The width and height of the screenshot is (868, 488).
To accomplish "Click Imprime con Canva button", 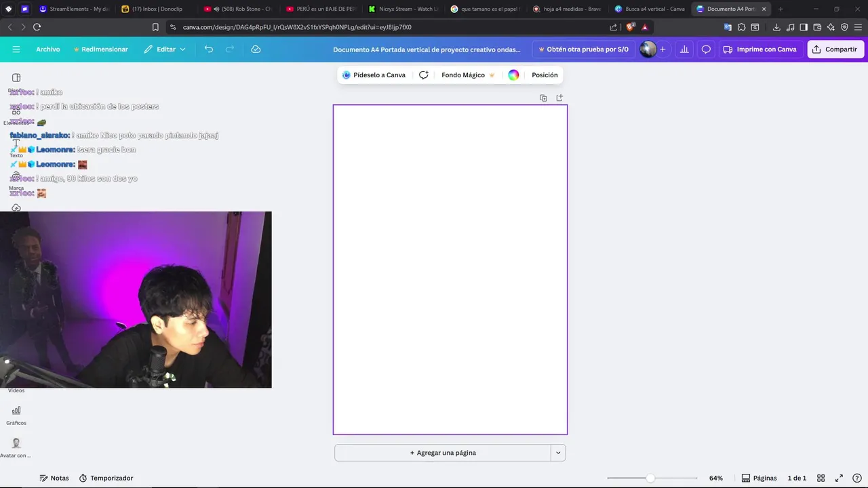I will 759,49.
